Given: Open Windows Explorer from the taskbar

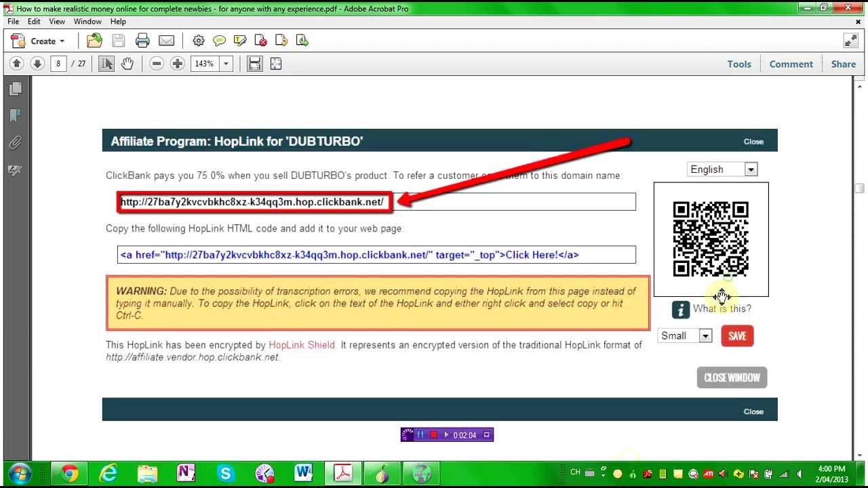Looking at the screenshot, I should click(147, 474).
